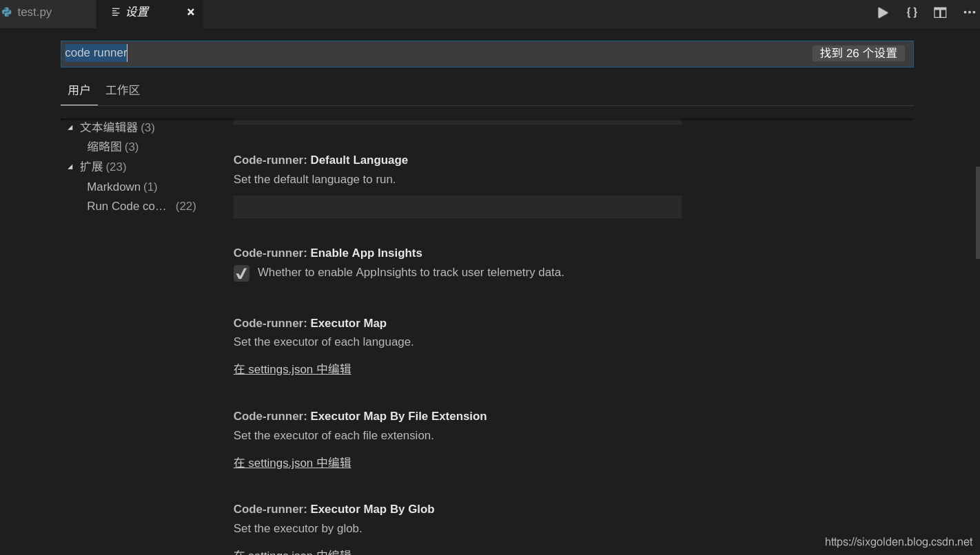980x555 pixels.
Task: Run code with the play icon
Action: tap(882, 12)
